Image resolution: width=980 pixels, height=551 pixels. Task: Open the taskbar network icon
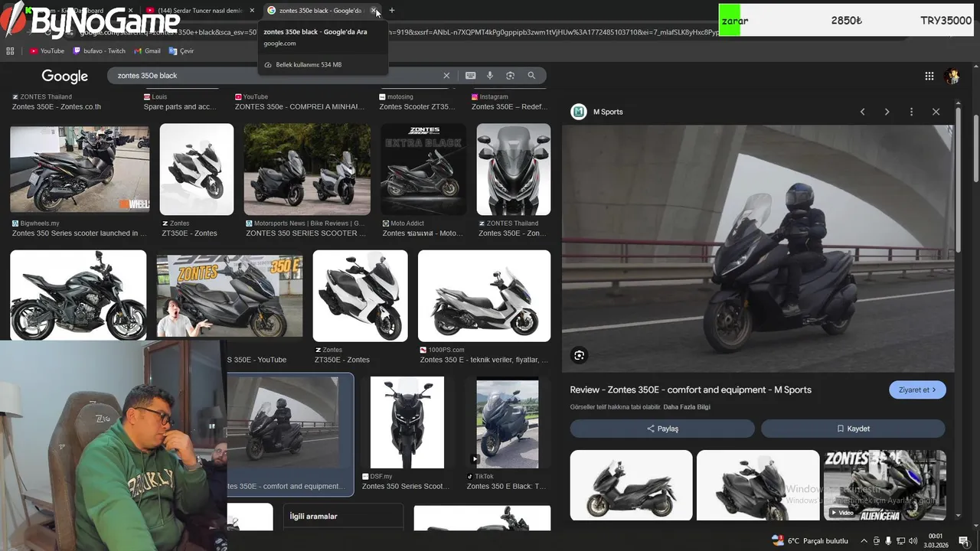point(900,541)
